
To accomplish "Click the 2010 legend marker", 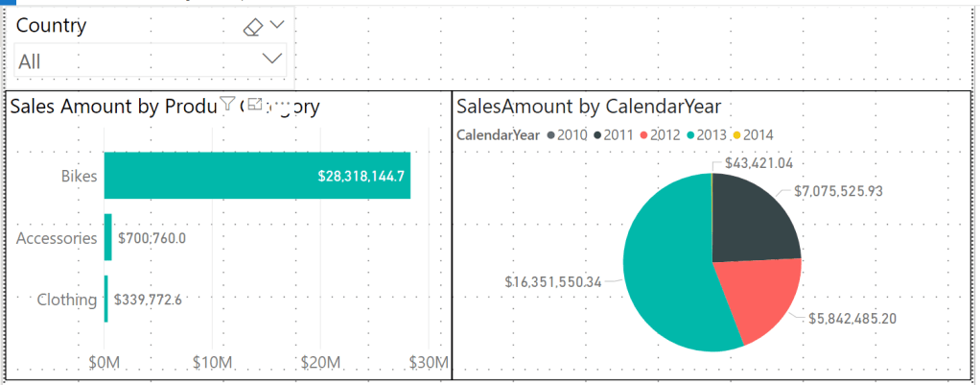I will [x=550, y=134].
